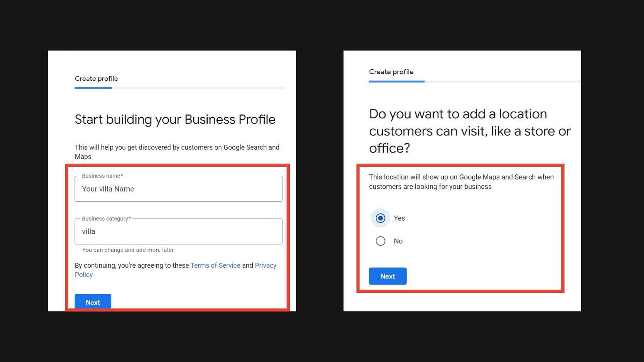The height and width of the screenshot is (362, 644).
Task: Click the 'Start building your Business Profile' heading
Action: tap(175, 119)
